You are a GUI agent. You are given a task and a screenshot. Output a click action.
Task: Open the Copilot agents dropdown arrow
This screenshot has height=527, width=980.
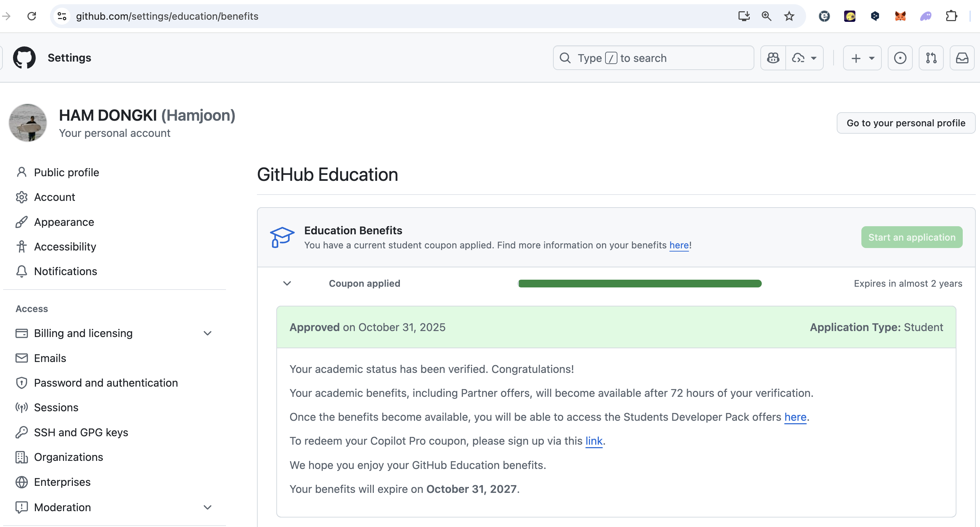coord(813,58)
